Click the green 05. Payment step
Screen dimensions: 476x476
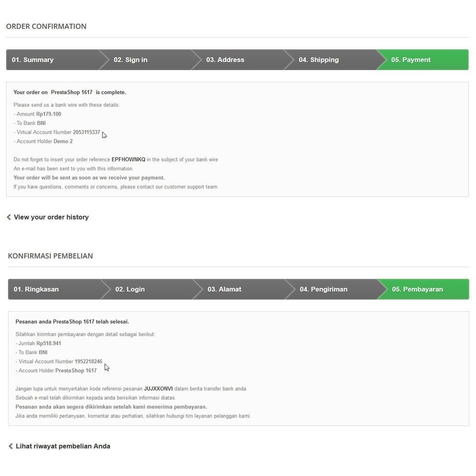[x=423, y=60]
